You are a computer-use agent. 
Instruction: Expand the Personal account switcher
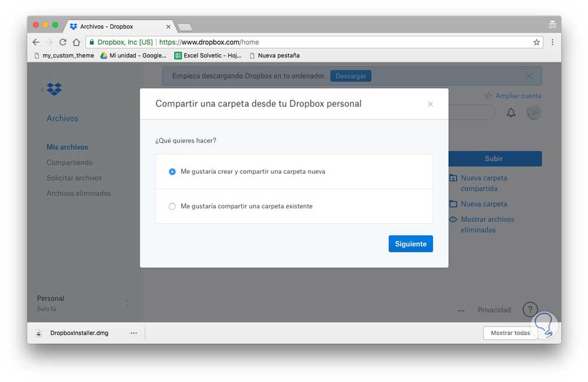click(x=128, y=303)
